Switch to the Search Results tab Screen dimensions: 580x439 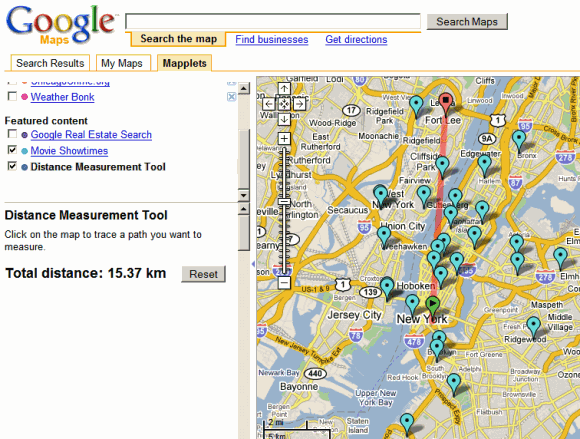(50, 63)
